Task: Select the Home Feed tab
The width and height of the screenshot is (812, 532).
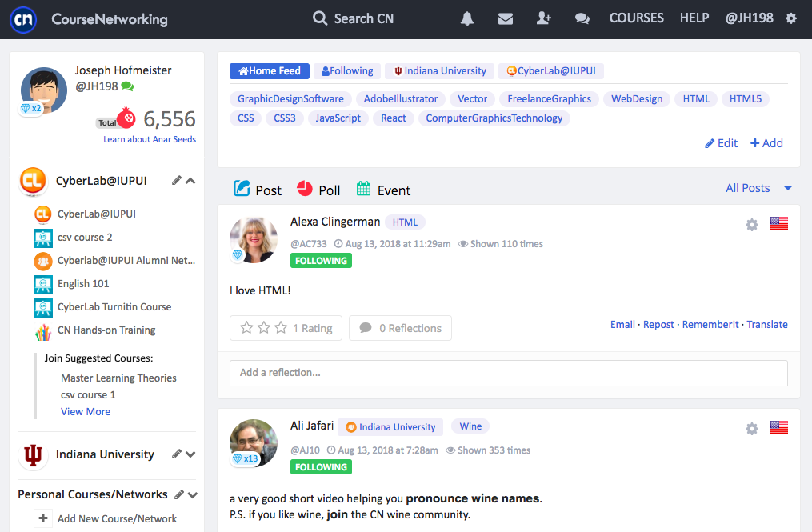Action: (270, 71)
